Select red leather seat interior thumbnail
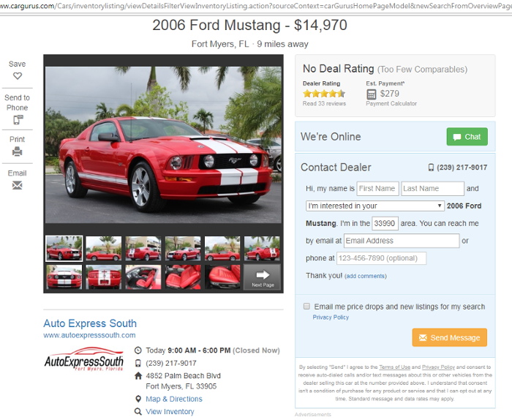 [x=183, y=277]
